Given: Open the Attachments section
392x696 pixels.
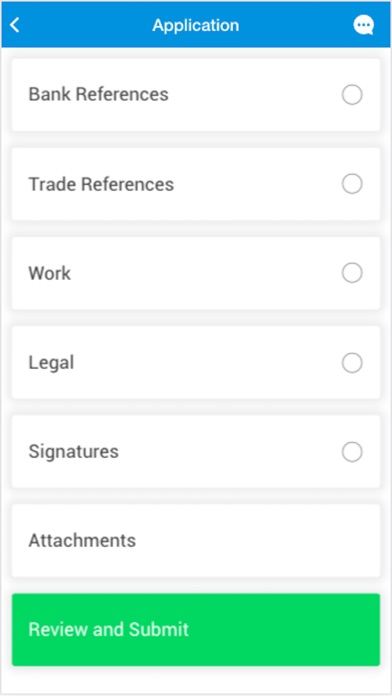Looking at the screenshot, I should [196, 541].
